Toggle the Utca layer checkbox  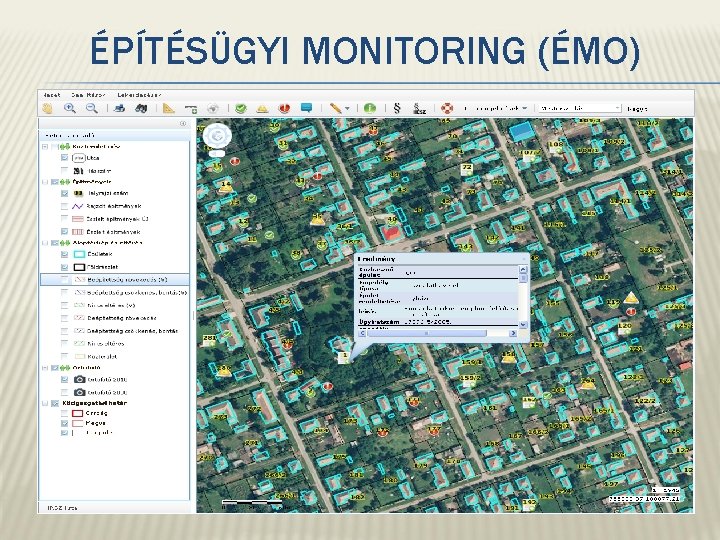[65, 158]
